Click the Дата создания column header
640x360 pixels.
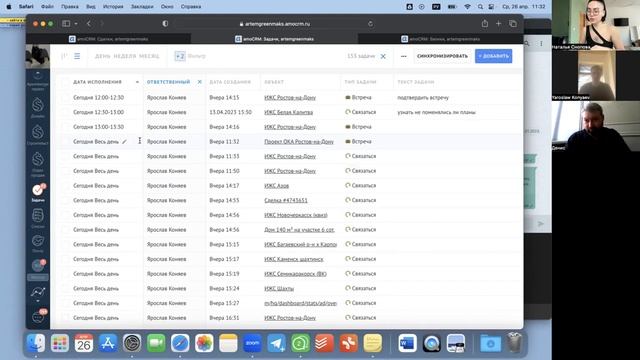(230, 82)
